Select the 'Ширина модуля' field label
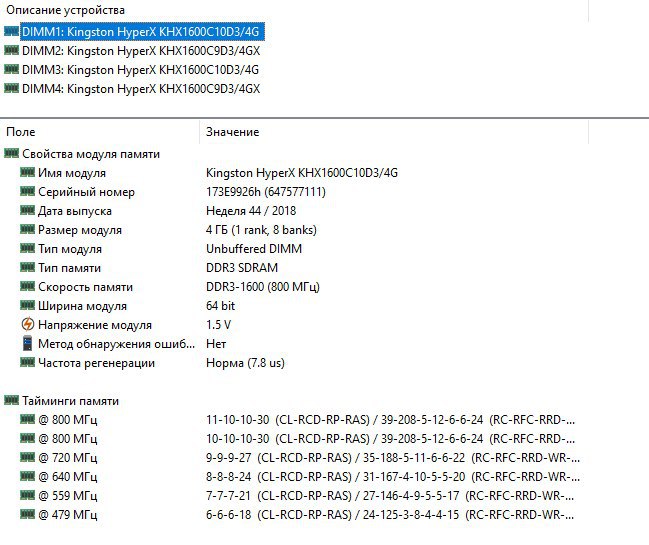649x545 pixels. coord(82,306)
